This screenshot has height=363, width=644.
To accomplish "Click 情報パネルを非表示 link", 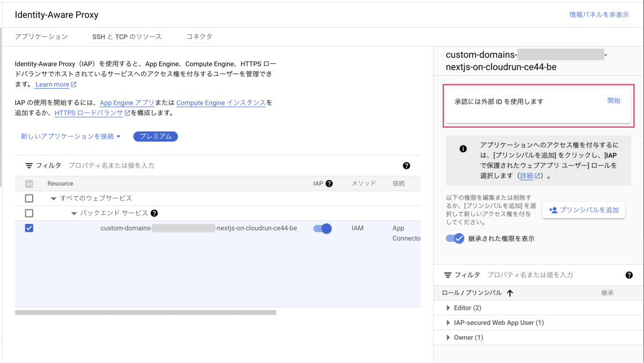I will point(599,14).
